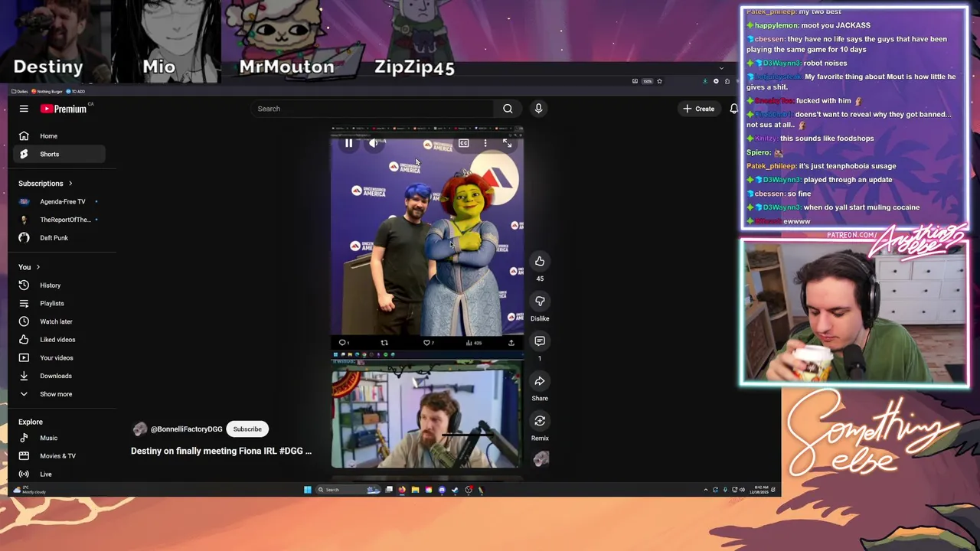The width and height of the screenshot is (980, 551).
Task: Open TheReportOfThe... subscription
Action: tap(60, 220)
